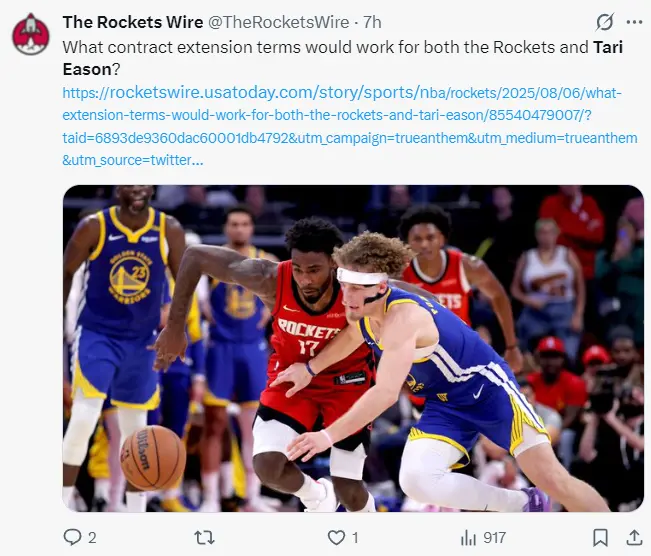Image resolution: width=651 pixels, height=556 pixels.
Task: Open the Rockets vs Warriors game photo
Action: pyautogui.click(x=353, y=348)
